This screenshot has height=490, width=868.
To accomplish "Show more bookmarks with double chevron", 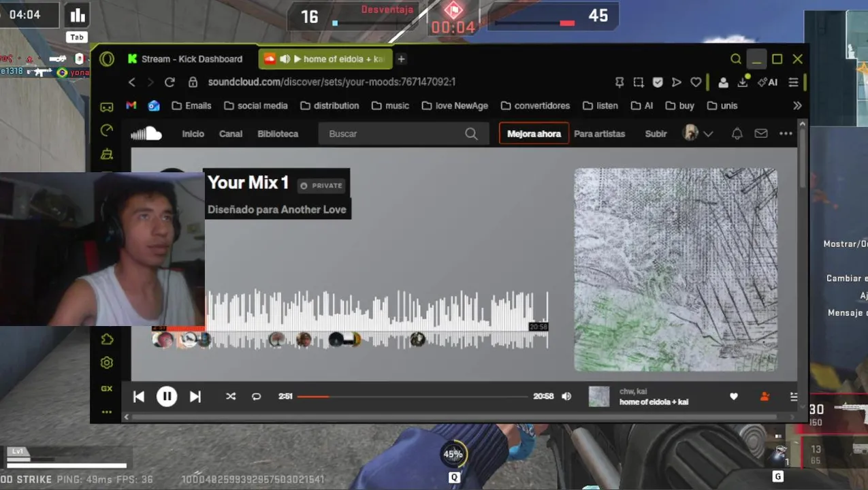I will [x=797, y=105].
